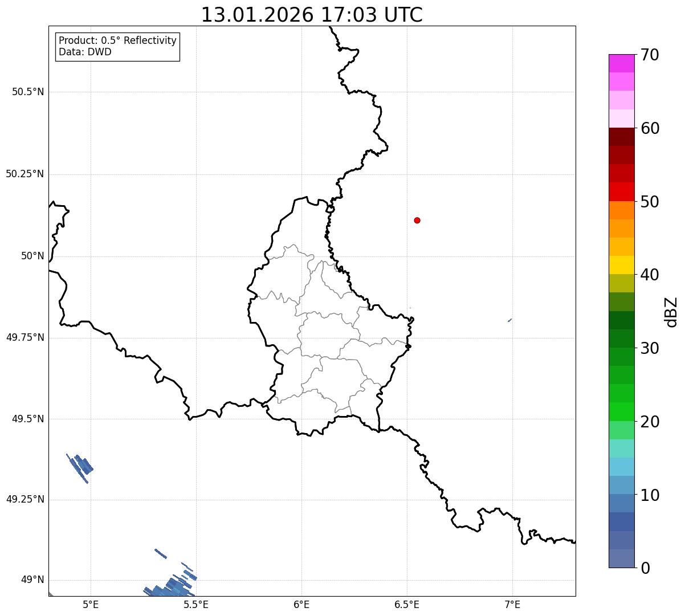Click the 50.25°N latitude label
This screenshot has width=685, height=616.
click(x=25, y=174)
